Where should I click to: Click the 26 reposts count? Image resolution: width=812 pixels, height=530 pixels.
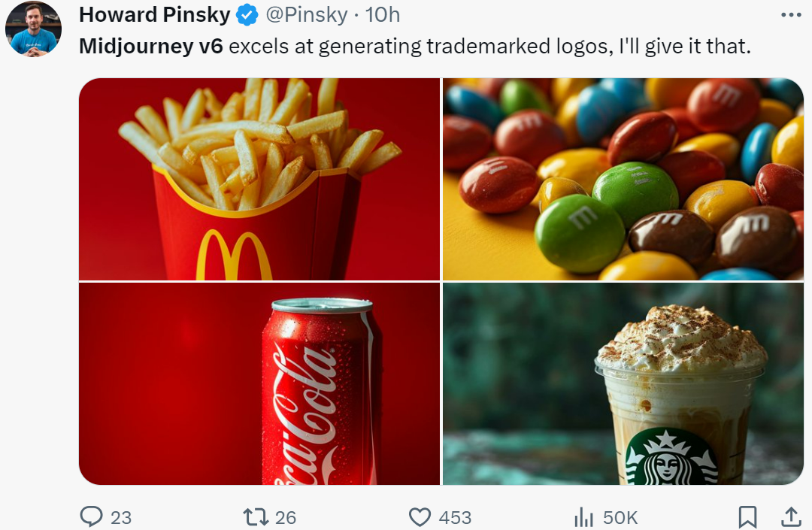tap(286, 517)
